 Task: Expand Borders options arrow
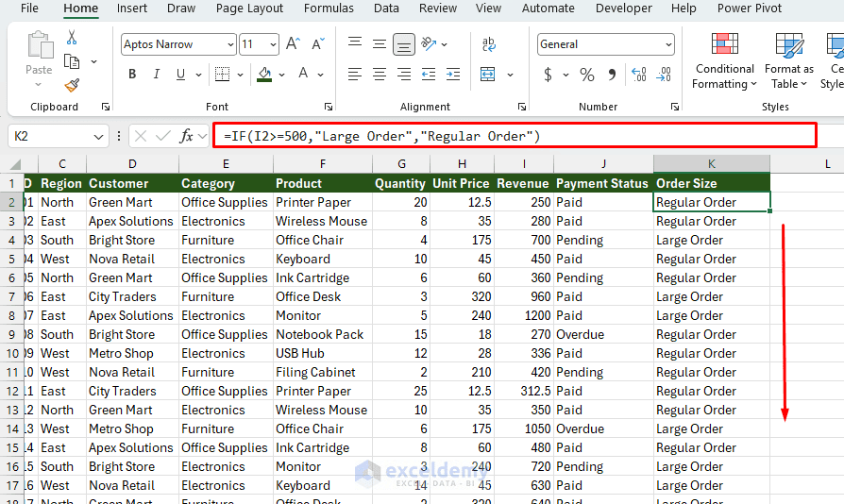(240, 75)
